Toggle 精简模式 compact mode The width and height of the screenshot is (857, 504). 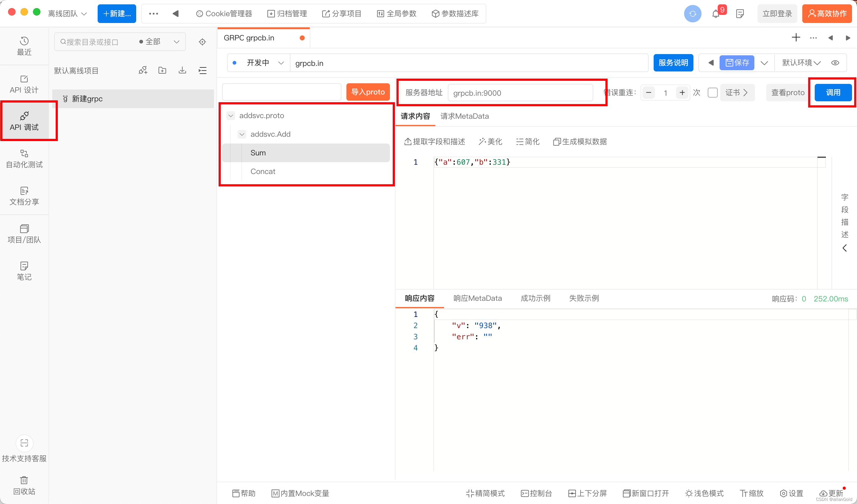pyautogui.click(x=485, y=493)
